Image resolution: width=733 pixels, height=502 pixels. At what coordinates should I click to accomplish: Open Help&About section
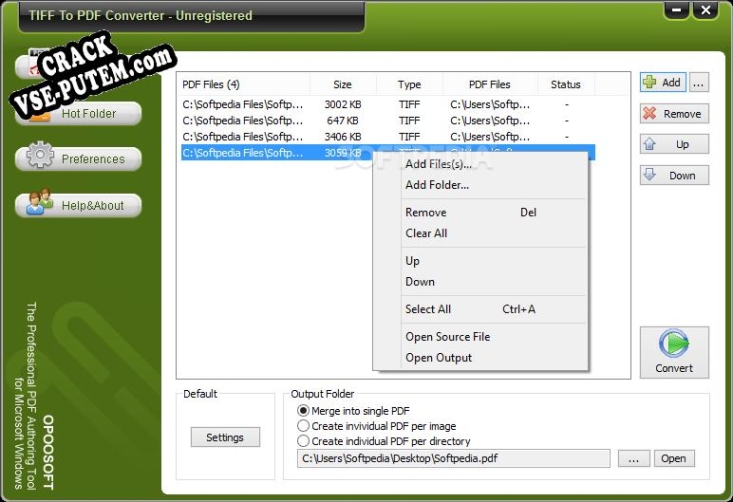click(78, 206)
